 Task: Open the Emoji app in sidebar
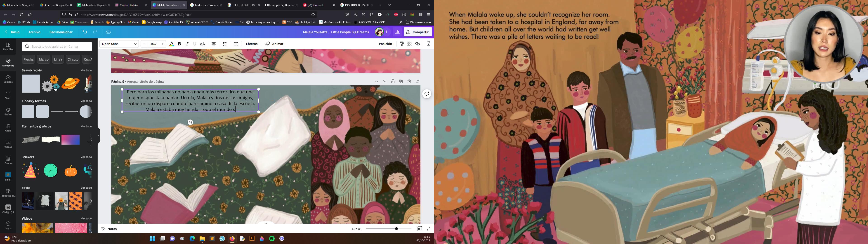8,177
